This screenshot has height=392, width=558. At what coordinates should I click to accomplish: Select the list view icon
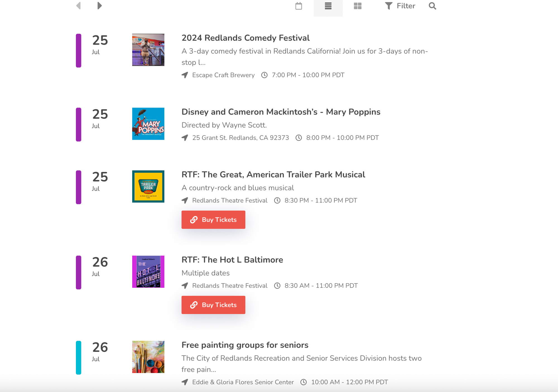tap(328, 6)
